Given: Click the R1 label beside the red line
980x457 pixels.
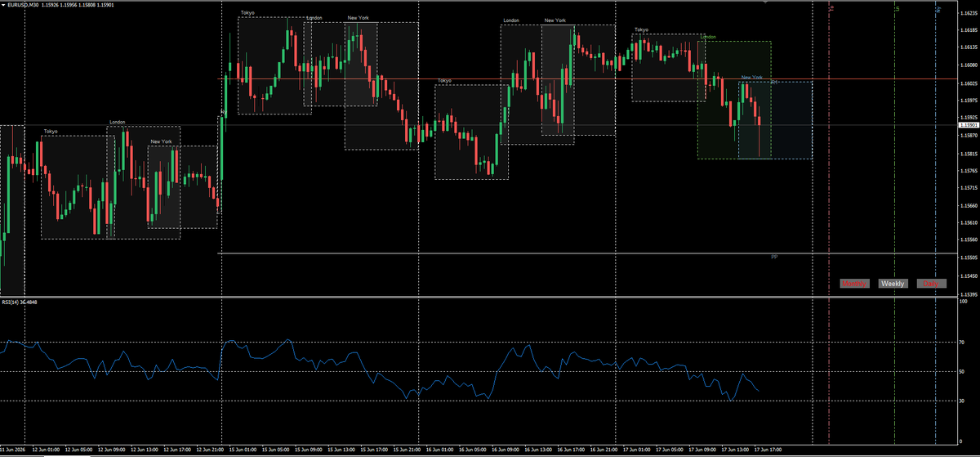Looking at the screenshot, I should 774,82.
